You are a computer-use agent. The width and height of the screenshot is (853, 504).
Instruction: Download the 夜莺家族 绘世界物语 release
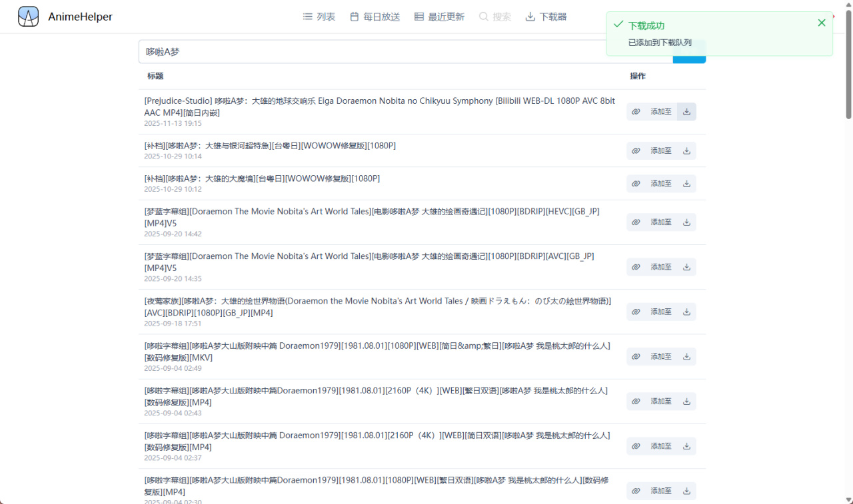click(x=686, y=312)
